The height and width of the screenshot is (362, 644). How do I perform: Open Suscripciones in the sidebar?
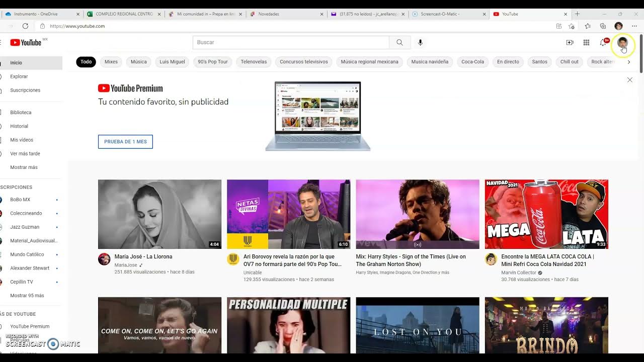(x=30, y=90)
